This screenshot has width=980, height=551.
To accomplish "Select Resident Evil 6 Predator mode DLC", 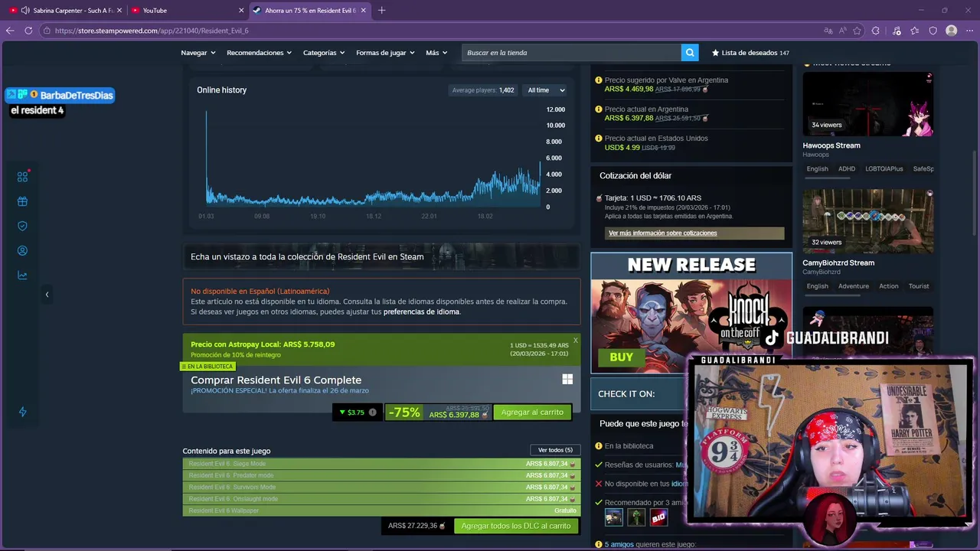I will [x=381, y=475].
